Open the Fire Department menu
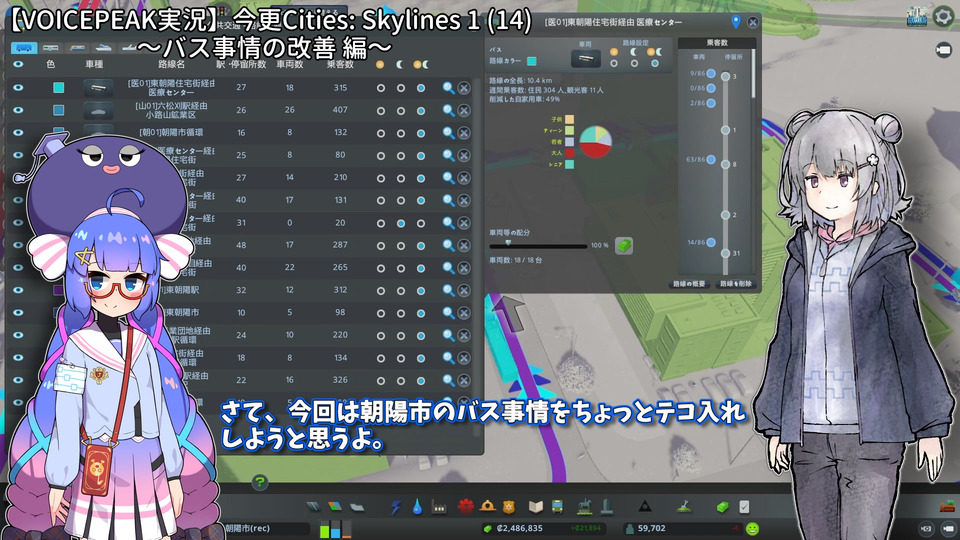Screen dimensions: 960x540 tap(488, 507)
